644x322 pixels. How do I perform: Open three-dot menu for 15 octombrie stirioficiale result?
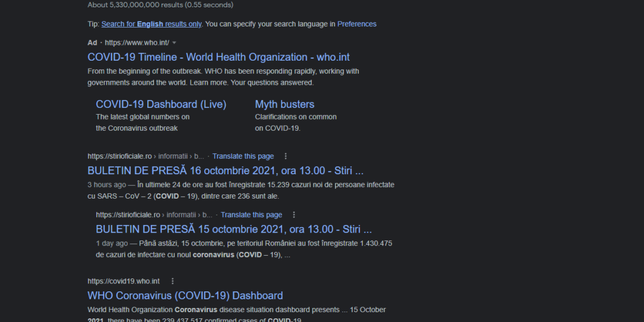[x=294, y=215]
